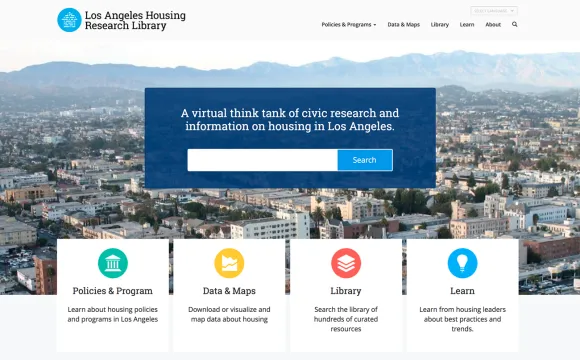580x360 pixels.
Task: Go to Learn in the top navigation
Action: pos(467,25)
